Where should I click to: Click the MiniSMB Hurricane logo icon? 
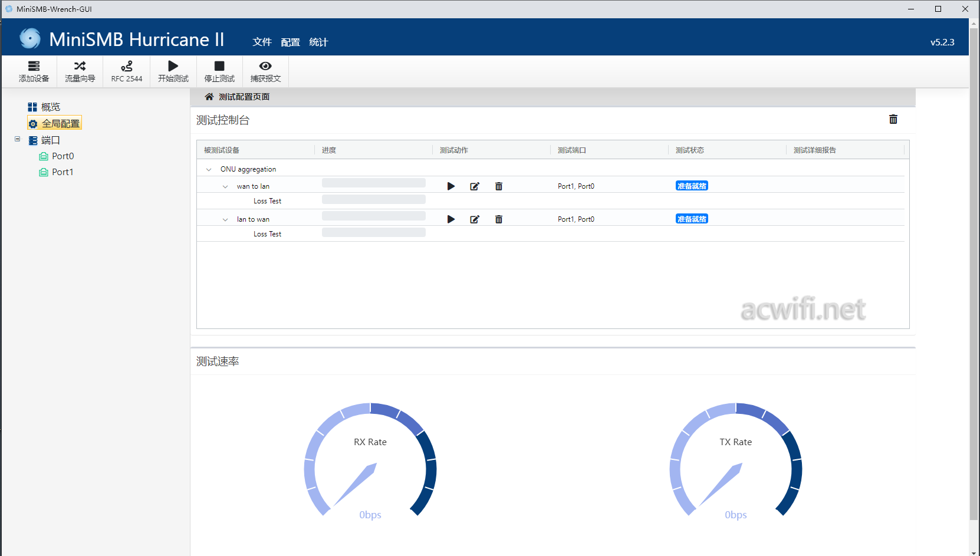pyautogui.click(x=30, y=39)
